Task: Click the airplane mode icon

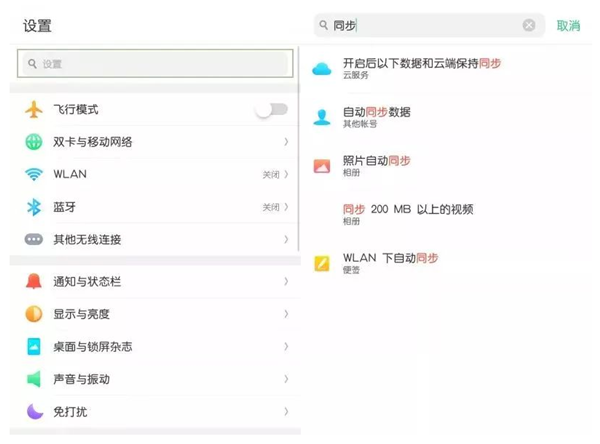Action: click(35, 110)
